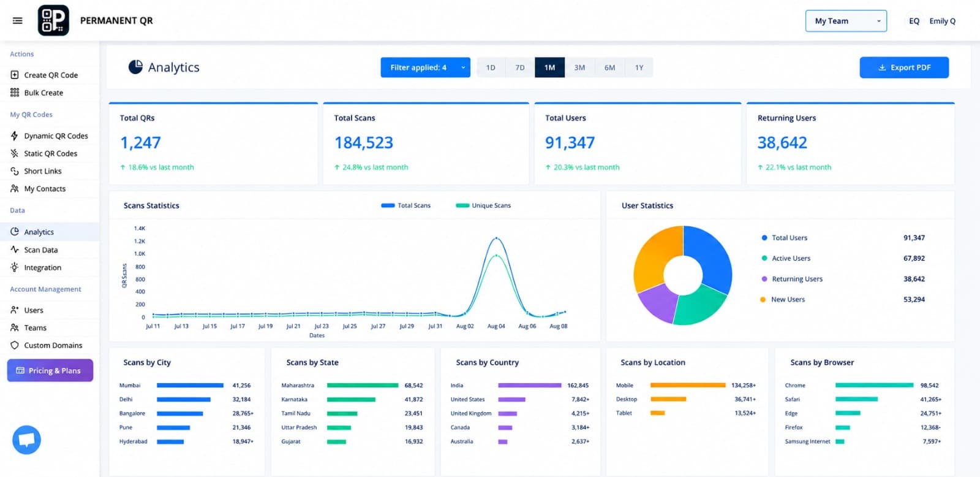Viewport: 980px width, 477px height.
Task: Toggle the Unique Scans legend series
Action: [483, 205]
